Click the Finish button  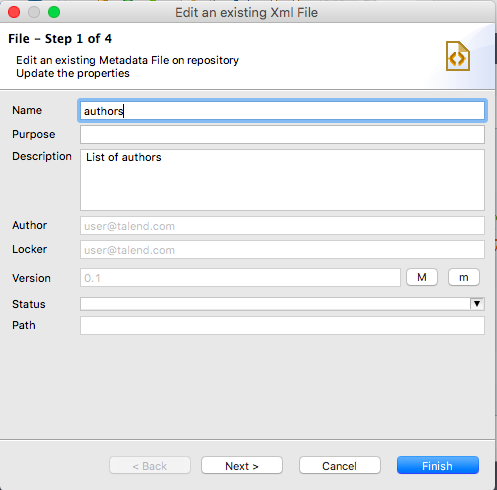tap(438, 465)
